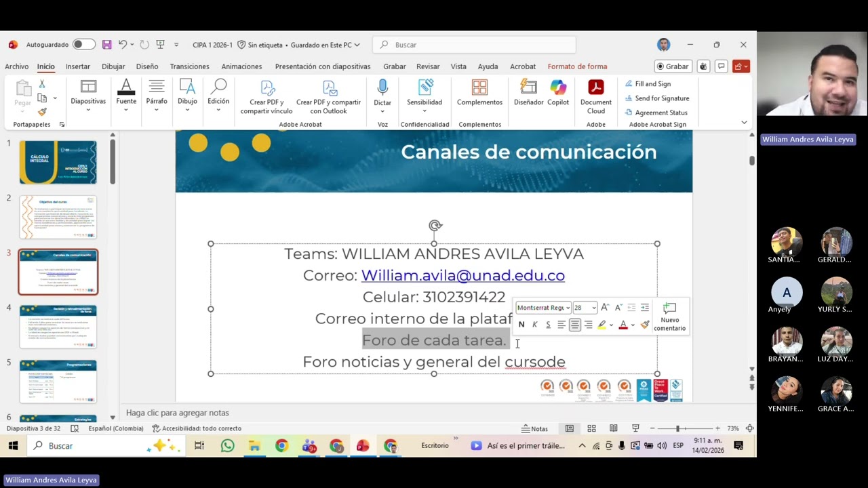This screenshot has width=868, height=488.
Task: Switch to reading view in the status bar
Action: click(613, 428)
